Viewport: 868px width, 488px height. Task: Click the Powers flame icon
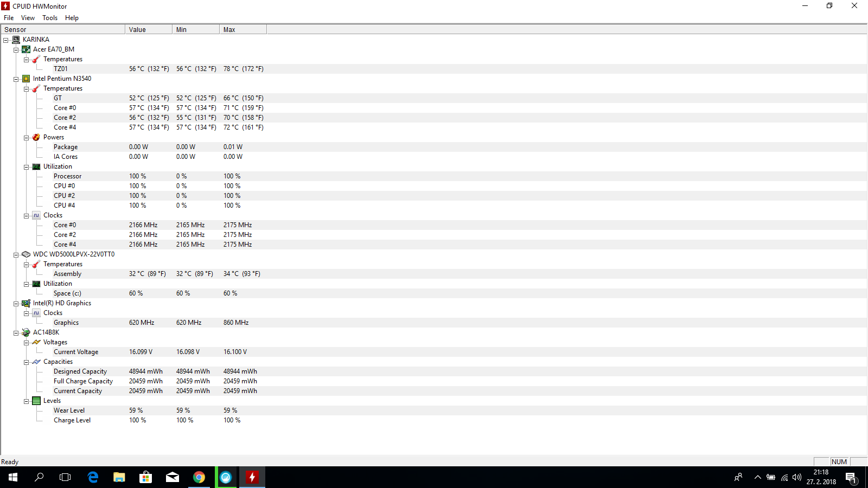(x=36, y=137)
